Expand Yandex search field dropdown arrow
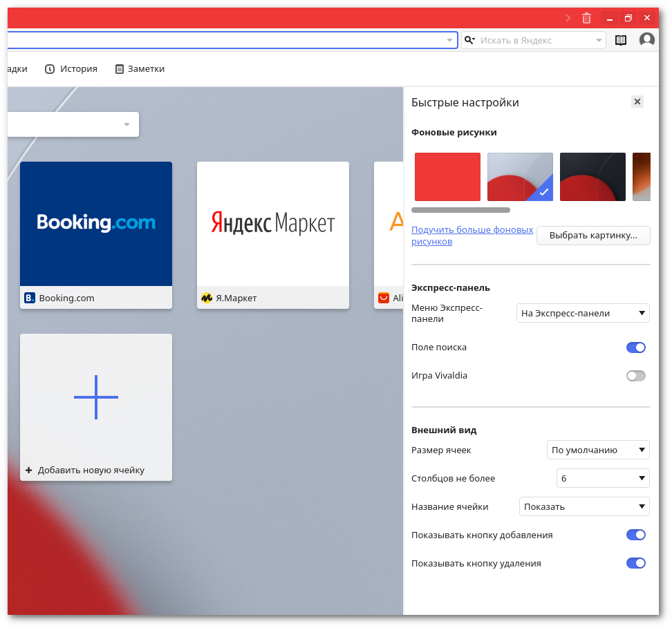Viewport: 672px width, 628px height. click(x=599, y=40)
